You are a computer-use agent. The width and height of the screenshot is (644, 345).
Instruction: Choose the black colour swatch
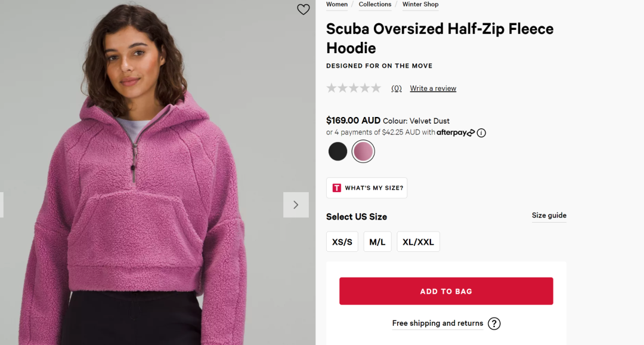pyautogui.click(x=338, y=152)
